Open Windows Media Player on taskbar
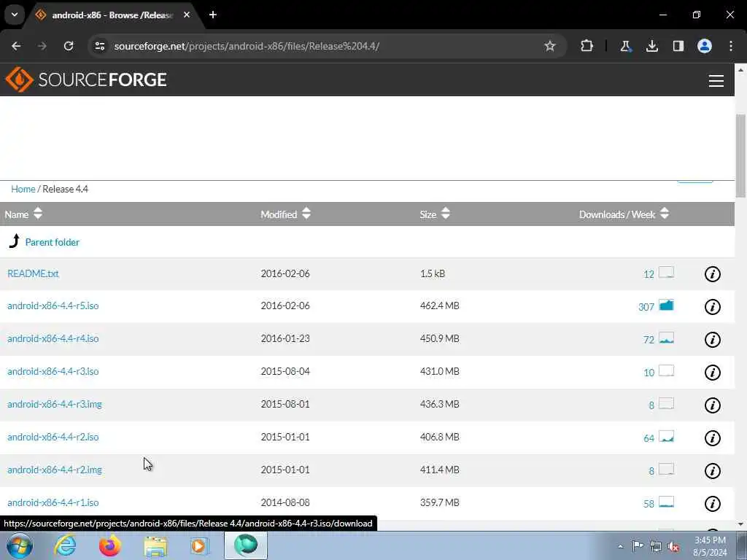This screenshot has width=747, height=560. tap(199, 545)
